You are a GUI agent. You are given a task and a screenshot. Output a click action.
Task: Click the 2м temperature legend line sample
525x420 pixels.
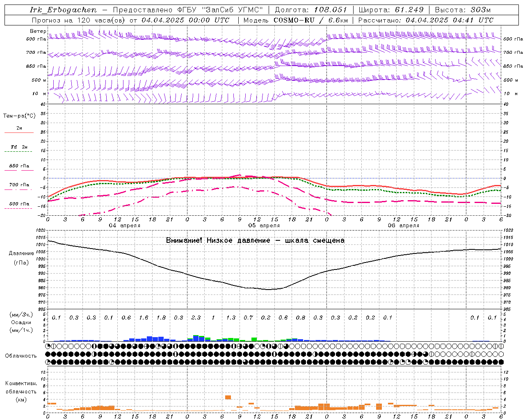pos(19,133)
